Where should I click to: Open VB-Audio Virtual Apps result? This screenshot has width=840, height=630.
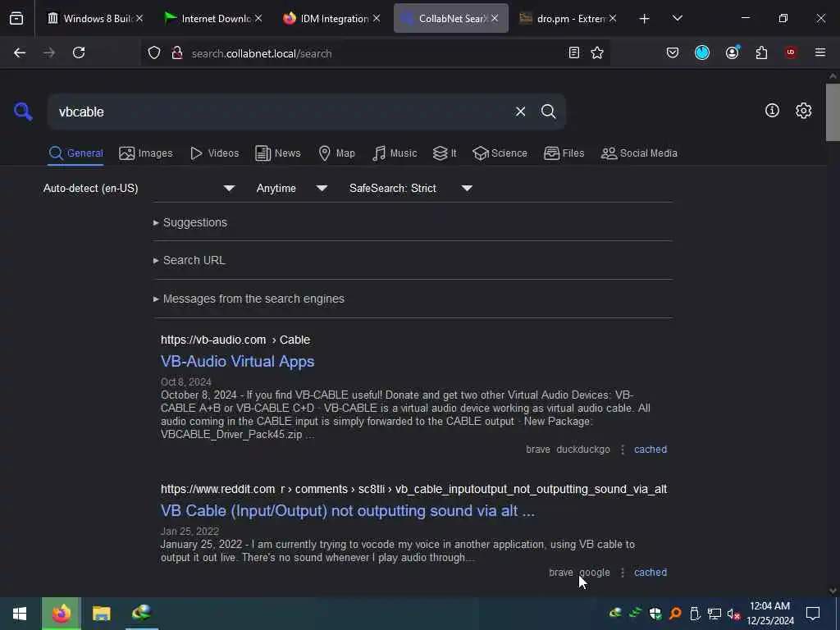tap(237, 362)
